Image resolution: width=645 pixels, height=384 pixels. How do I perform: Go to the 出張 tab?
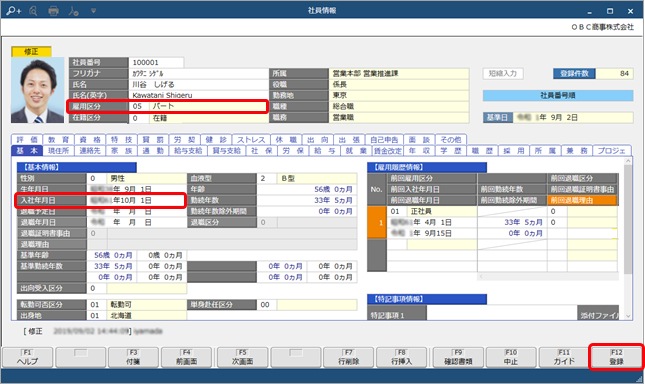click(x=349, y=140)
